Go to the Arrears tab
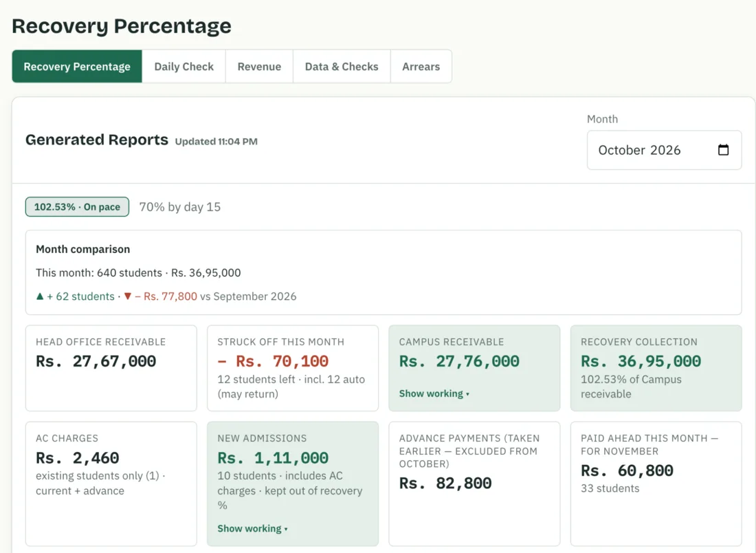 [421, 67]
